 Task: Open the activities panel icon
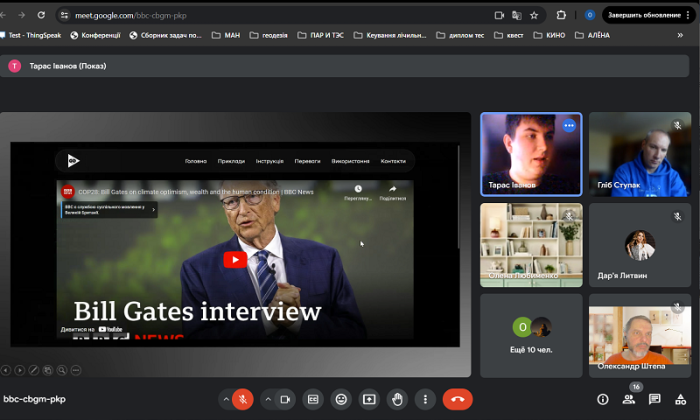pos(681,399)
